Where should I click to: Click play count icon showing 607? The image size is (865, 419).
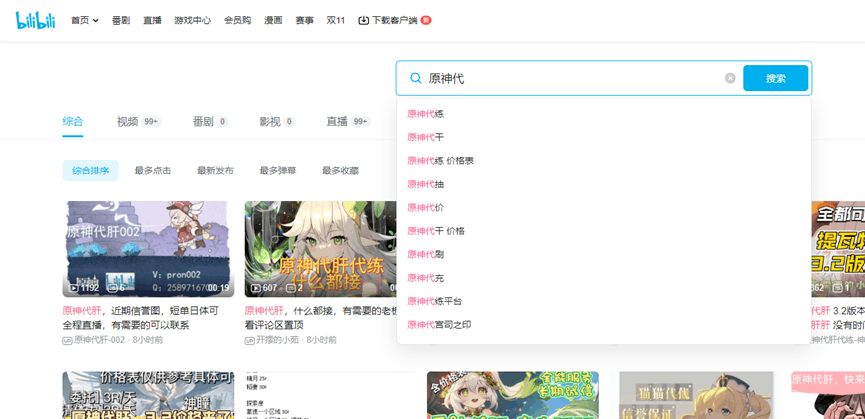(255, 288)
